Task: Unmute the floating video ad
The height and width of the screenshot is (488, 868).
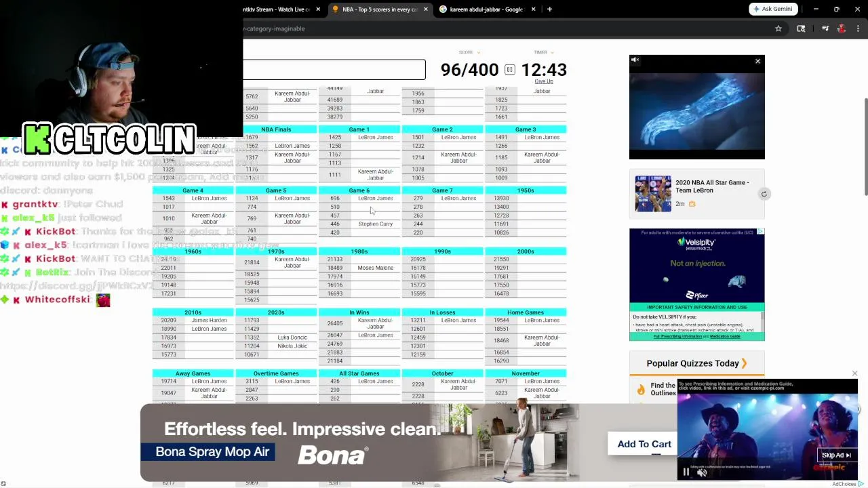Action: [703, 473]
